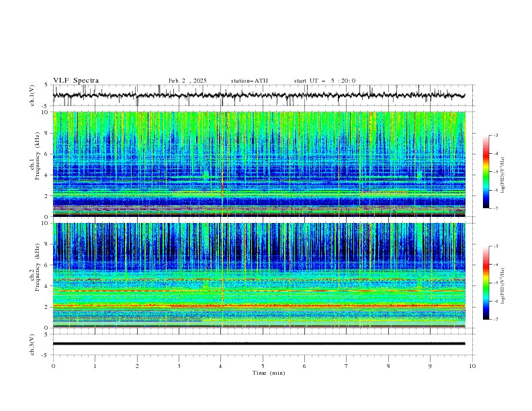
Task: Click the ch.2 'Frequency (kHz)' axis label
Action: tap(38, 267)
